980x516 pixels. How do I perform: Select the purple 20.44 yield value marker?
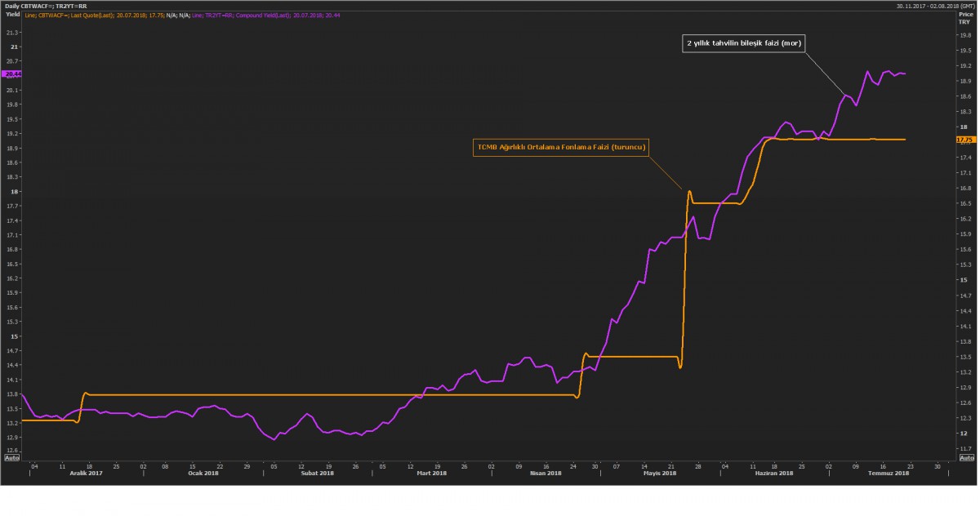[x=11, y=73]
